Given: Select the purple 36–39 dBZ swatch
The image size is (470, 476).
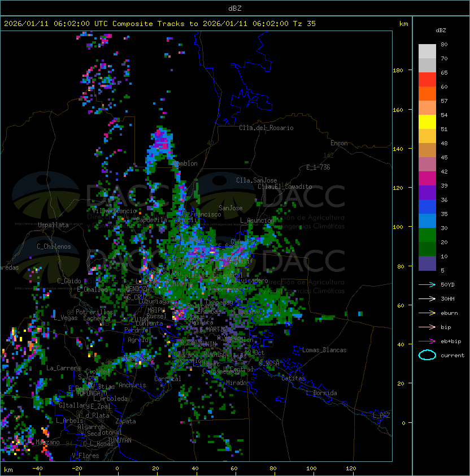Looking at the screenshot, I should (x=427, y=192).
